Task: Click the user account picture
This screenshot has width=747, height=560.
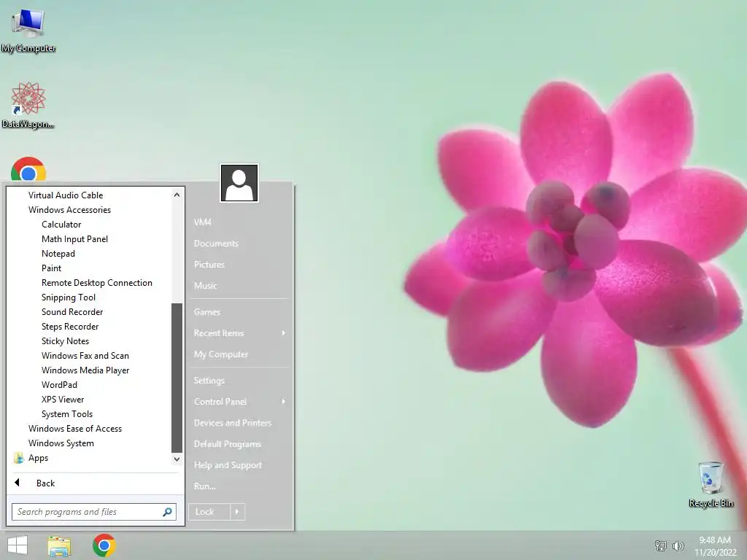Action: point(239,183)
